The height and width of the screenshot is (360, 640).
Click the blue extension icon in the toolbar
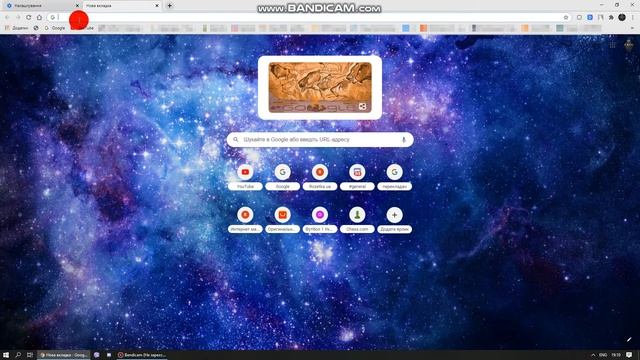[590, 17]
